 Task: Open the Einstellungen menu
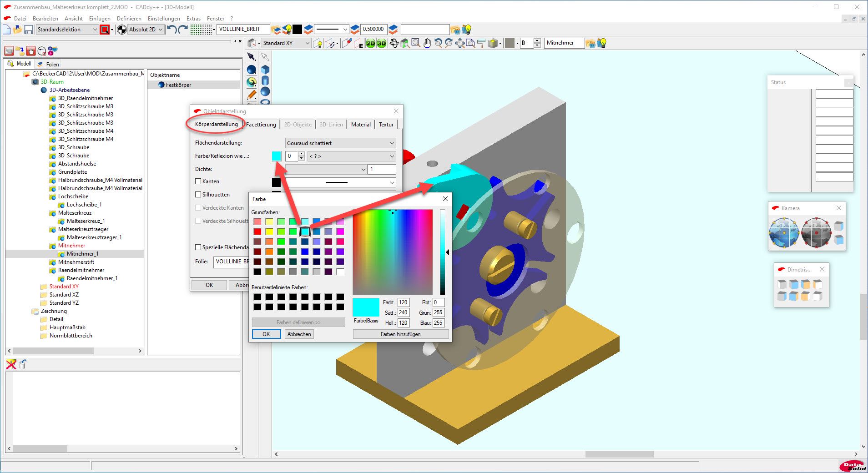pyautogui.click(x=164, y=19)
